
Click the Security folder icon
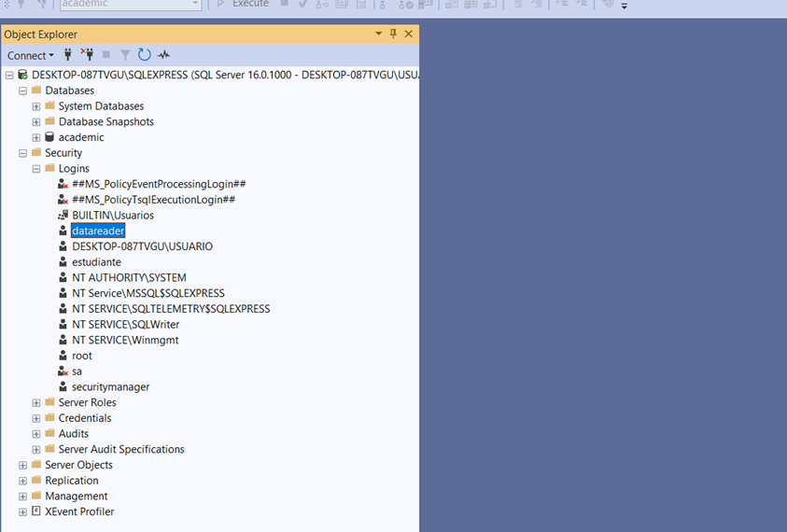tap(36, 152)
